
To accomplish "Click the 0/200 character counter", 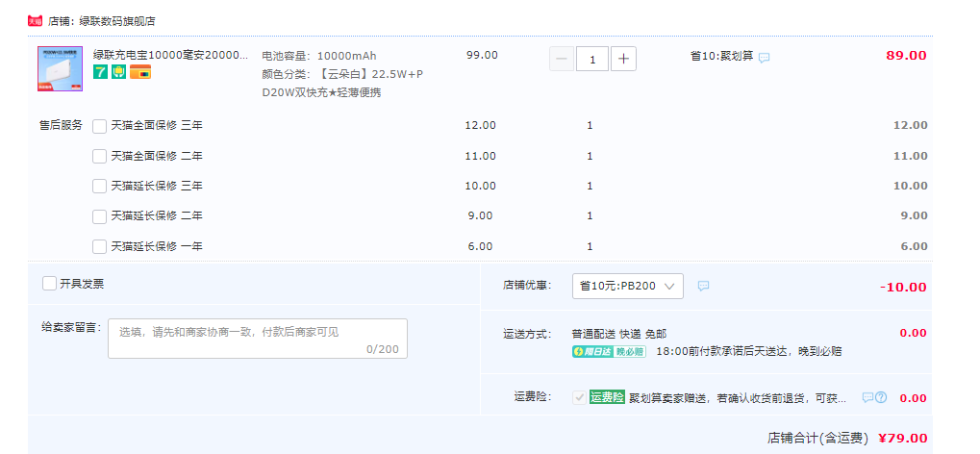I will 383,349.
